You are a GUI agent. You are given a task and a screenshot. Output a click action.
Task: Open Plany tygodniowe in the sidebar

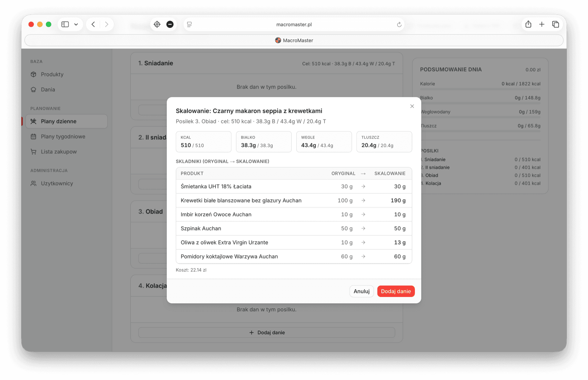[67, 136]
